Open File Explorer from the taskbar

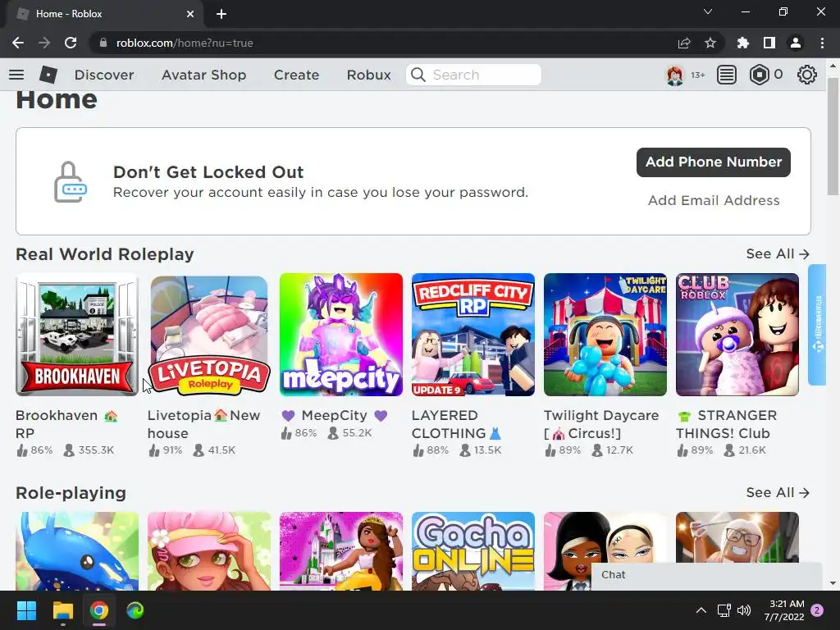coord(62,610)
